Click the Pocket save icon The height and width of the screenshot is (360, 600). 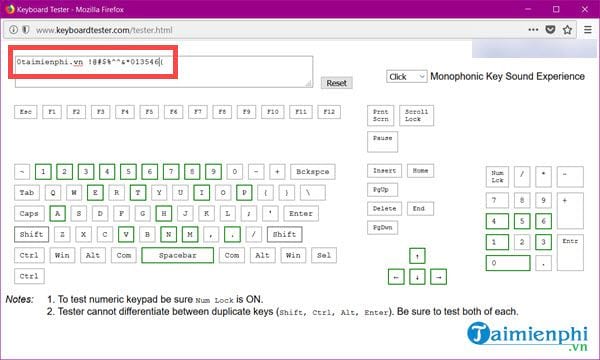[550, 29]
